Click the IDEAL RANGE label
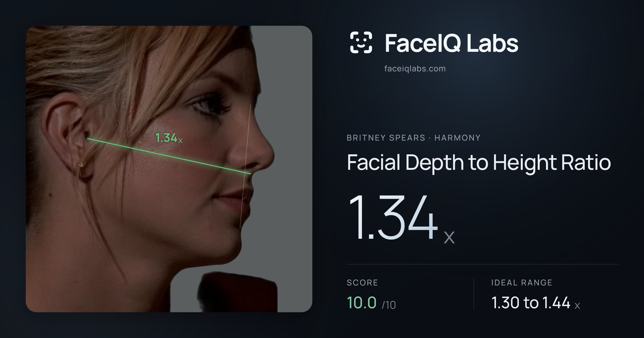The width and height of the screenshot is (644, 338). tap(522, 282)
